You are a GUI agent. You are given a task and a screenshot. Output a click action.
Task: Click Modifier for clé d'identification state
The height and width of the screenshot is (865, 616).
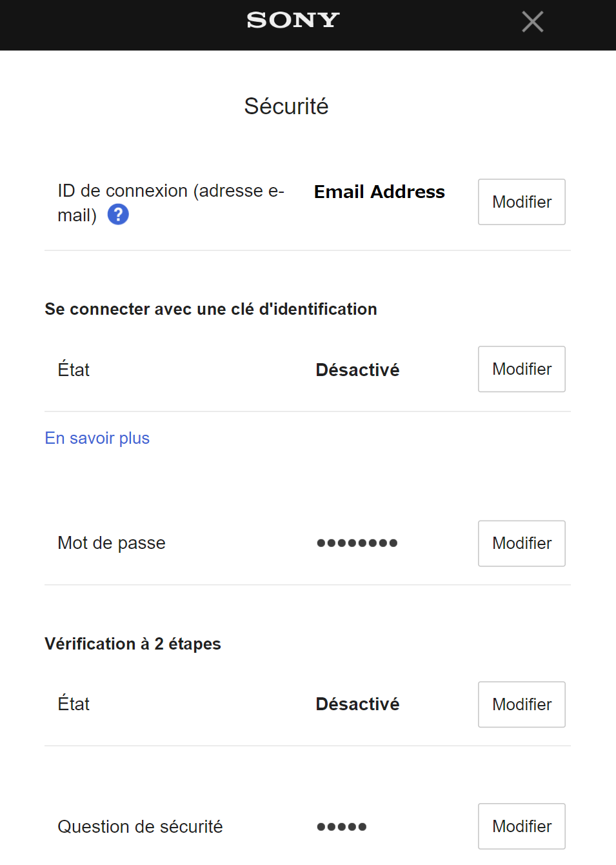click(x=521, y=369)
